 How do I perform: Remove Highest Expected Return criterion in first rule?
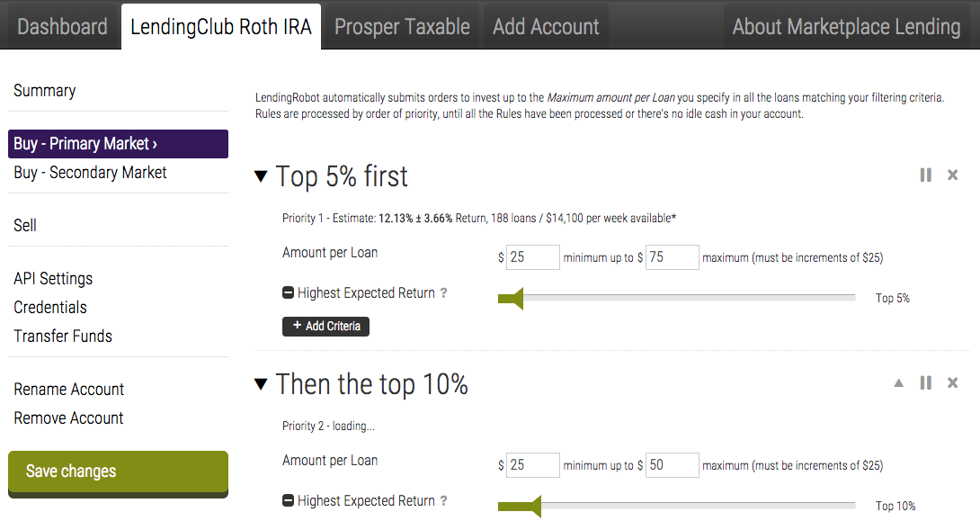[x=289, y=293]
